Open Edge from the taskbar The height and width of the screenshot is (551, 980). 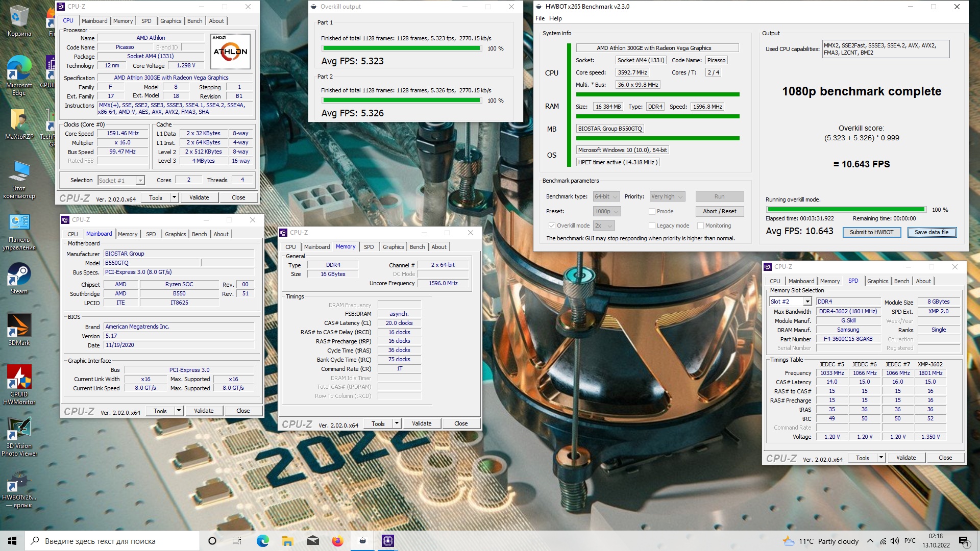point(262,541)
